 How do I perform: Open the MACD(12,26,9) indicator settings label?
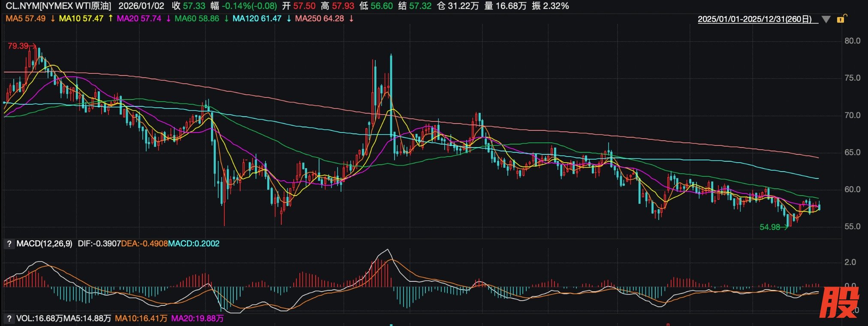point(45,244)
